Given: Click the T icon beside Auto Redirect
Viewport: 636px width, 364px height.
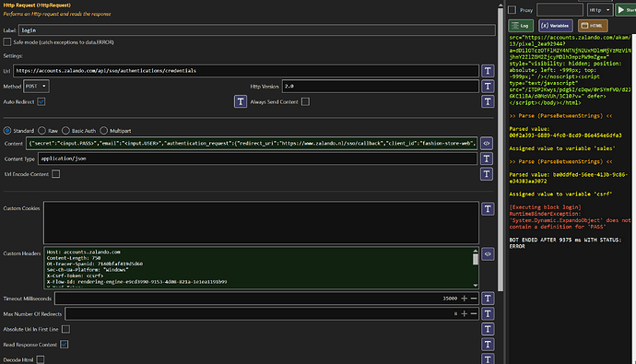Looking at the screenshot, I should 241,101.
